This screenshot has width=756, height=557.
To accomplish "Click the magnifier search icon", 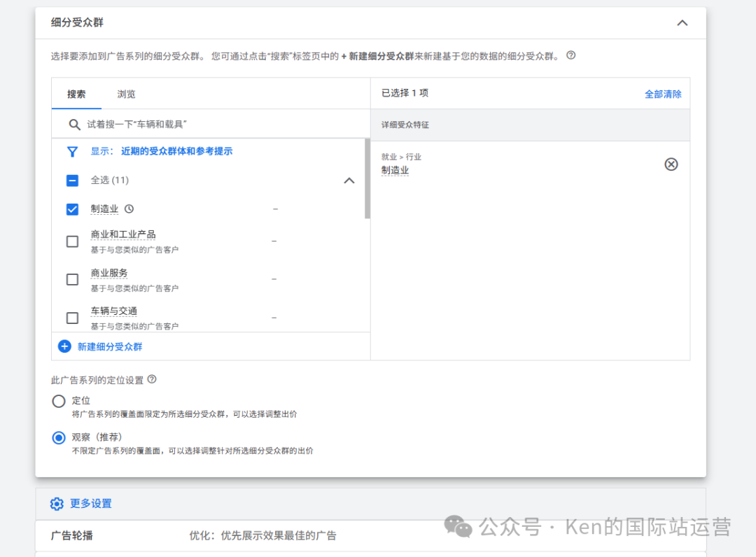I will pyautogui.click(x=73, y=125).
